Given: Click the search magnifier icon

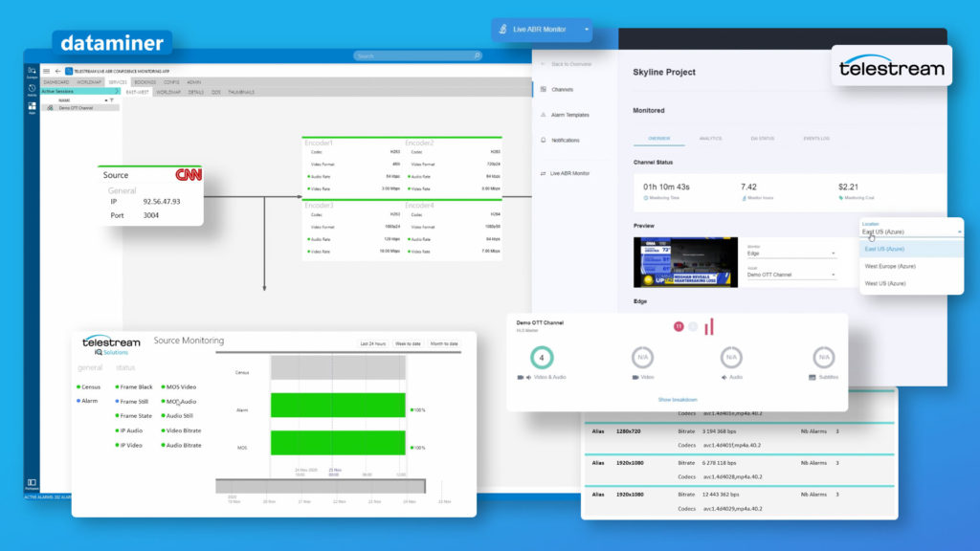Looking at the screenshot, I should pyautogui.click(x=476, y=55).
